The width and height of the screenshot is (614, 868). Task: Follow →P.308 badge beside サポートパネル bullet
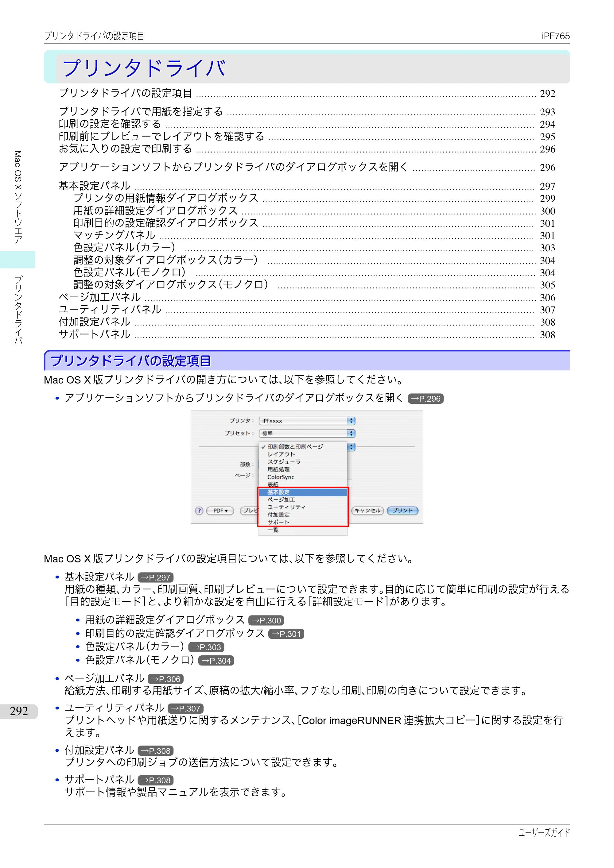pyautogui.click(x=155, y=780)
